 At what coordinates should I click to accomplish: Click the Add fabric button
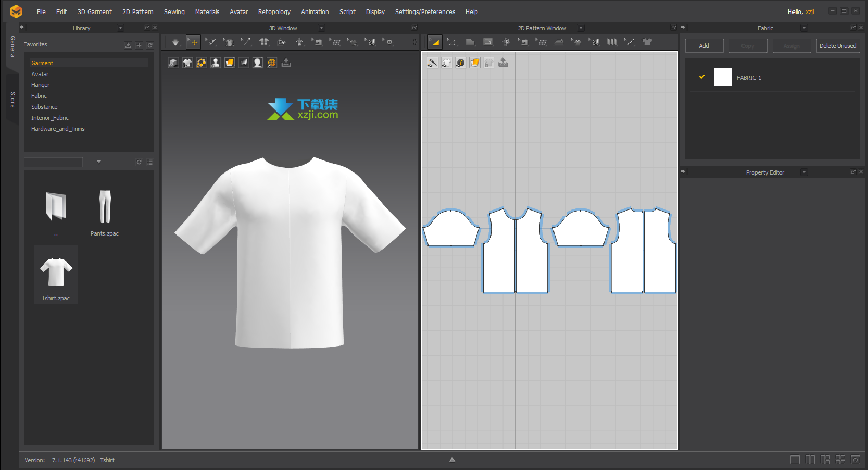(704, 46)
